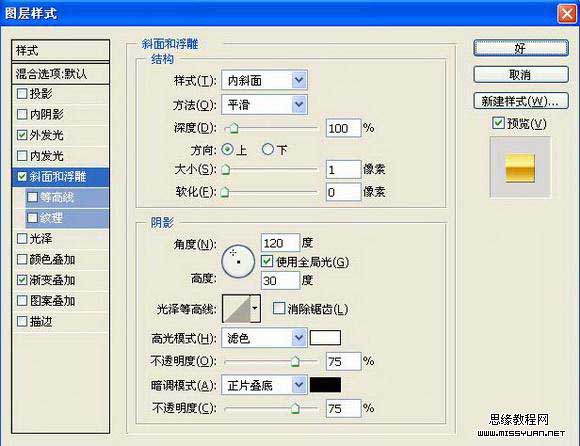Enable the 投影 drop shadow checkbox
The height and width of the screenshot is (446, 580).
coord(22,94)
